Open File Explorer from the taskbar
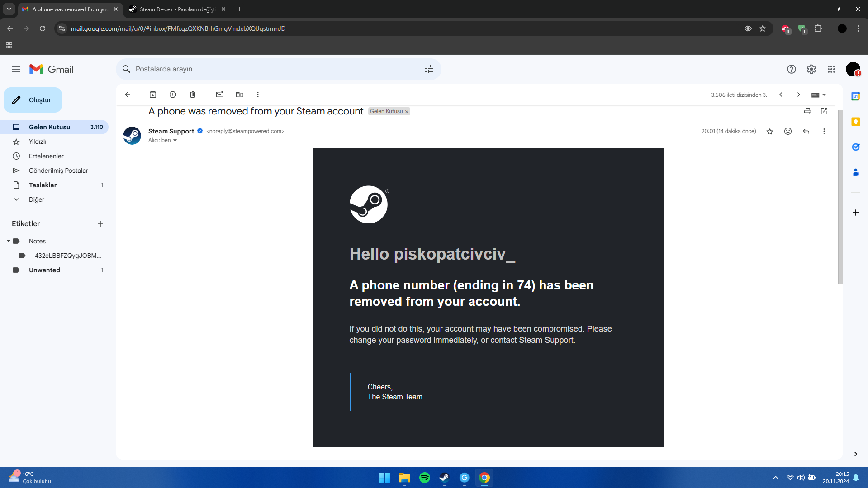This screenshot has width=868, height=488. point(405,478)
